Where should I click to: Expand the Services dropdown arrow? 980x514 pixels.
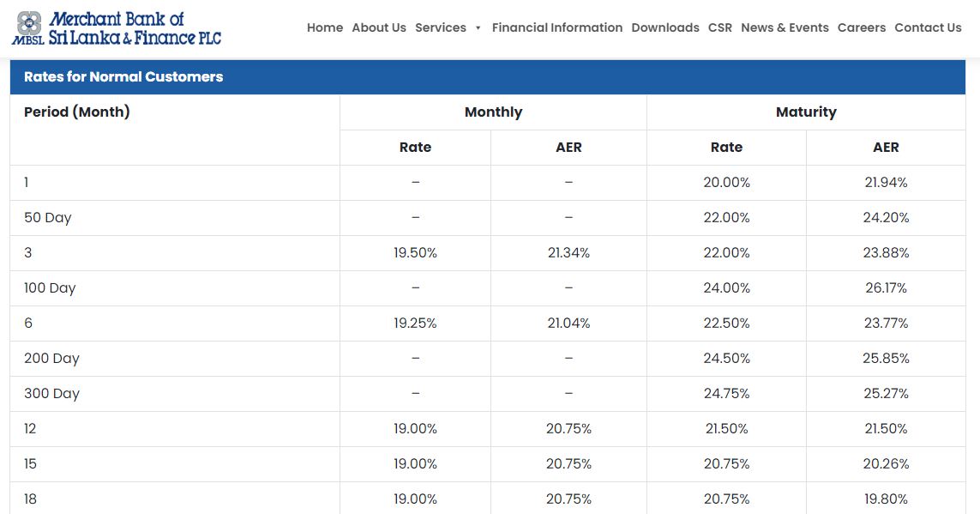coord(478,28)
